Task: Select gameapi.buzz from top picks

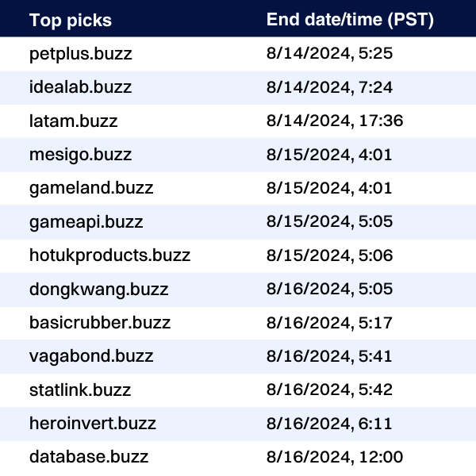Action: [x=87, y=222]
